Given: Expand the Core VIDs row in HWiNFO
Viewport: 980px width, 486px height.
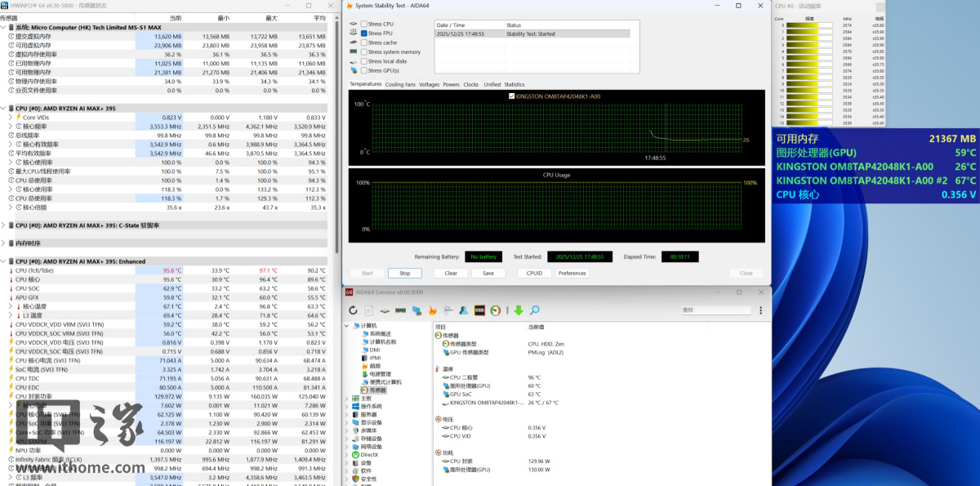Looking at the screenshot, I should (11, 117).
